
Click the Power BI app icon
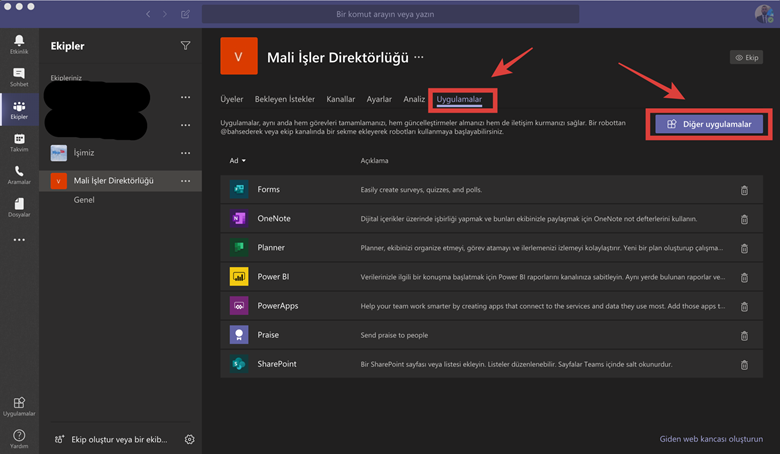pos(239,276)
